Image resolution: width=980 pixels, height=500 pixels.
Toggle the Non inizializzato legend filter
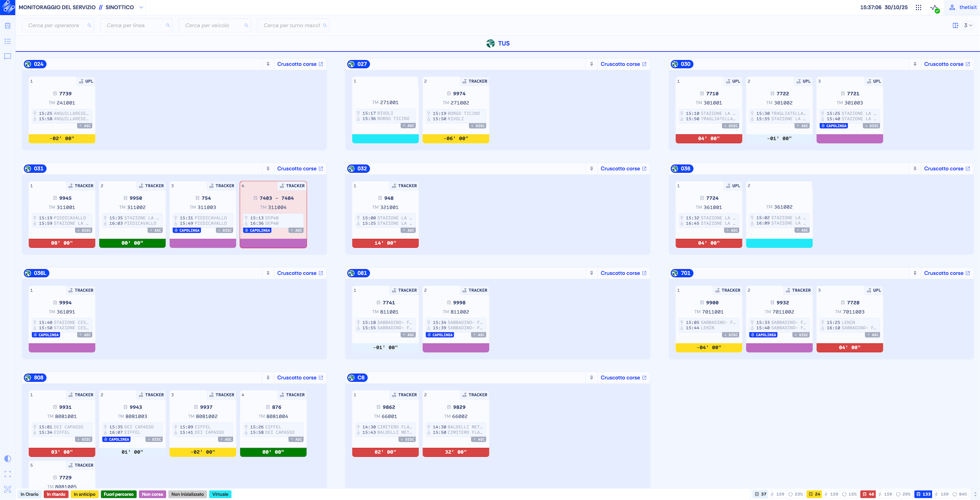(x=188, y=494)
